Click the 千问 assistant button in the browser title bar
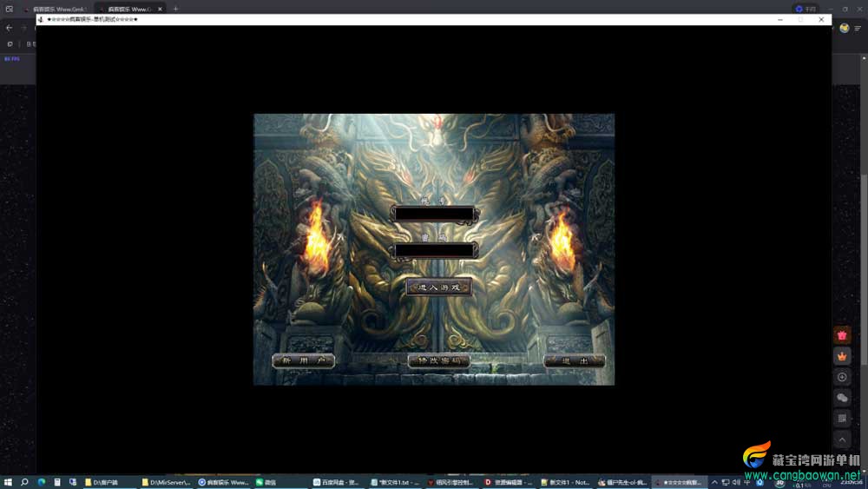The height and width of the screenshot is (489, 868). point(806,9)
